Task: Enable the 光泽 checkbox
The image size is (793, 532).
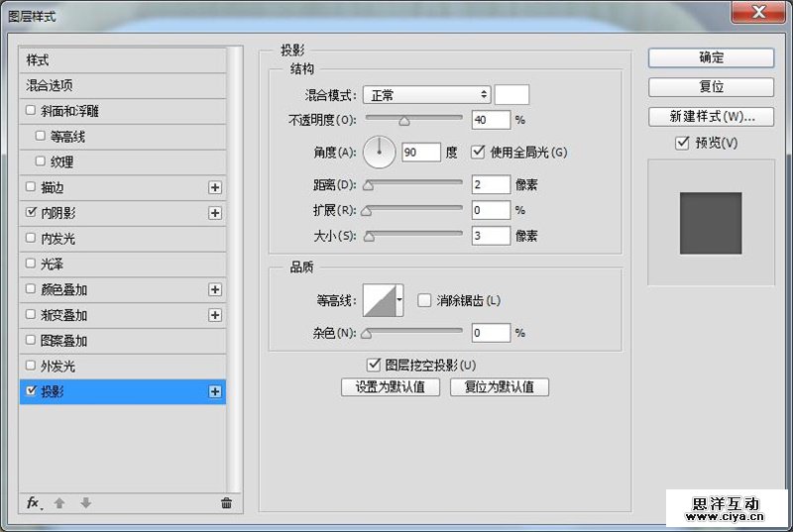Action: point(31,264)
